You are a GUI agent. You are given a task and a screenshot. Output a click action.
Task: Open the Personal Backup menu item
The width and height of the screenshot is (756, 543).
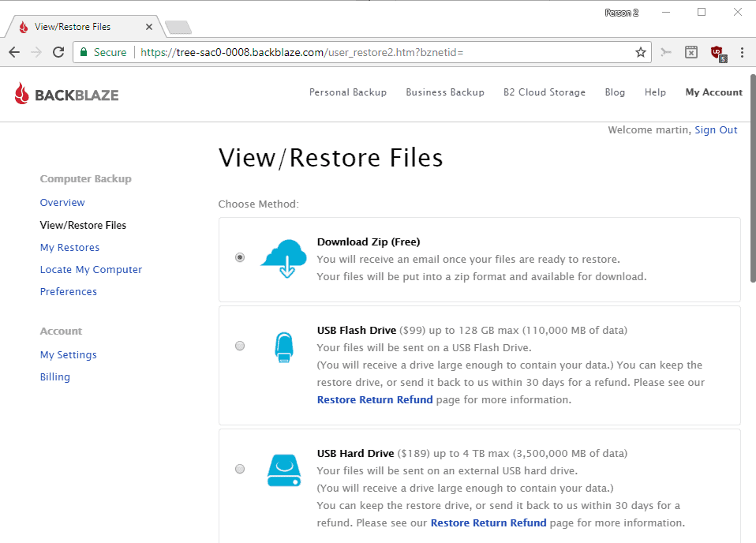[x=347, y=92]
